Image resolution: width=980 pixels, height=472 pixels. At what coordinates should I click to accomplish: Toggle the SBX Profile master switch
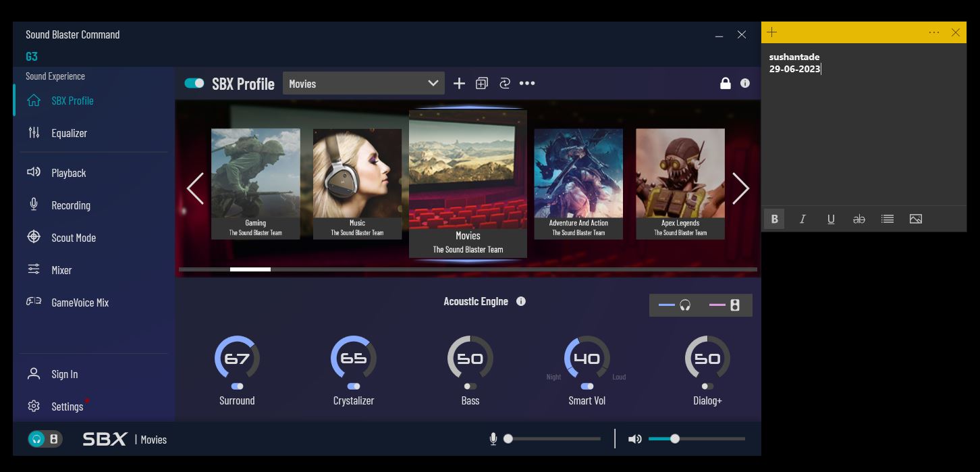coord(194,83)
